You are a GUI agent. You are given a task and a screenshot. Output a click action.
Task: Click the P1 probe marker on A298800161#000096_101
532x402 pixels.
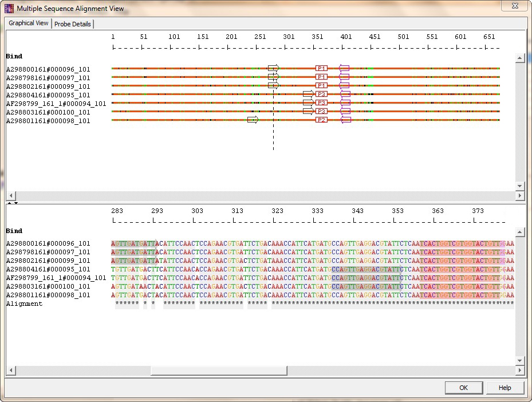coord(321,68)
